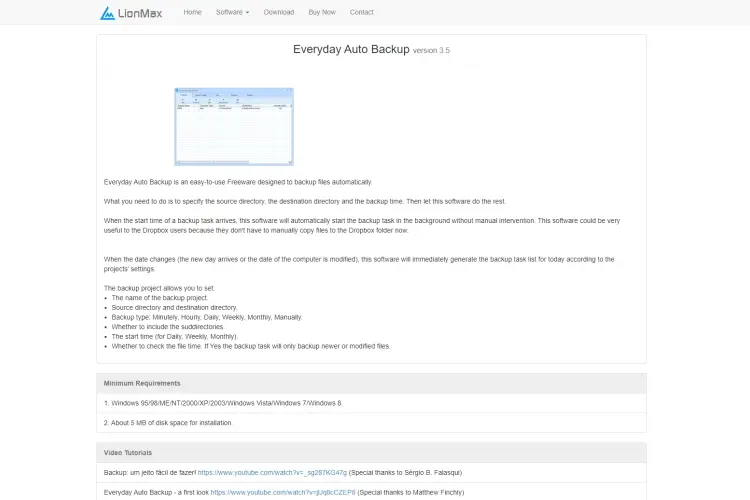Click the LionMax brand name text
This screenshot has height=500, width=750.
tap(140, 13)
